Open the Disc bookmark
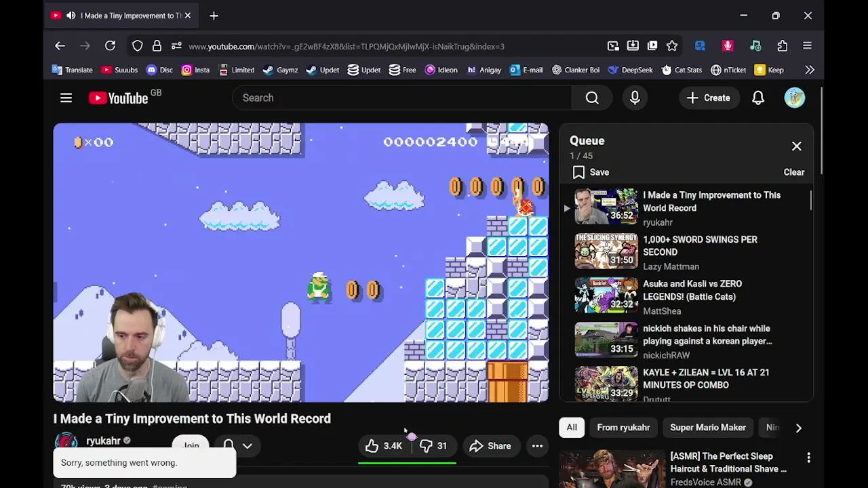 159,70
